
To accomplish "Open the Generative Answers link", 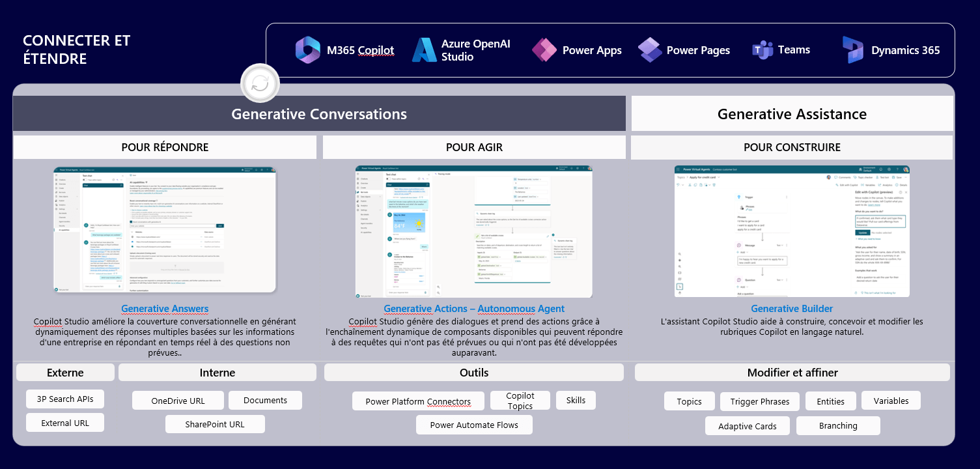I will point(165,309).
